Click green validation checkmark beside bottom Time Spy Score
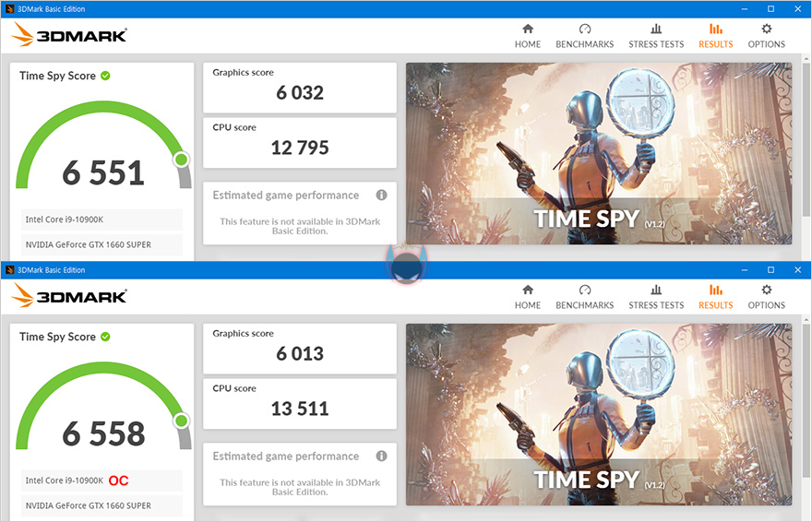 105,337
